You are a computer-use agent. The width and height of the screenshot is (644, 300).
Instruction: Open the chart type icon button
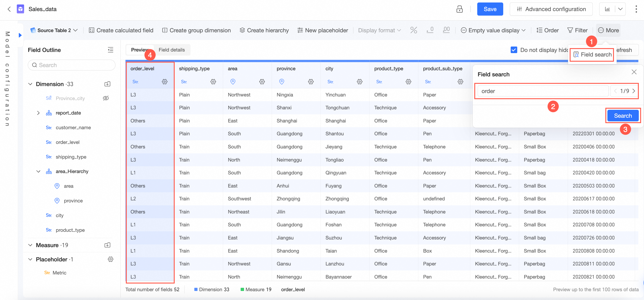click(607, 9)
